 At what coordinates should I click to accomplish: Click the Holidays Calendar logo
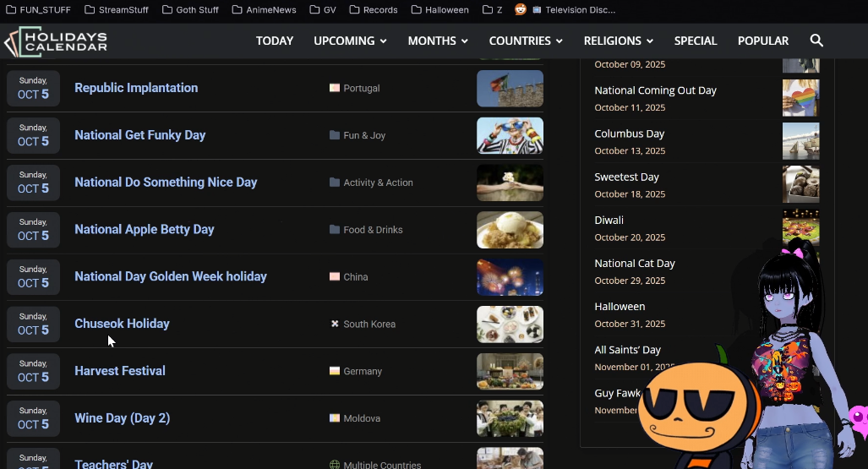click(x=56, y=41)
